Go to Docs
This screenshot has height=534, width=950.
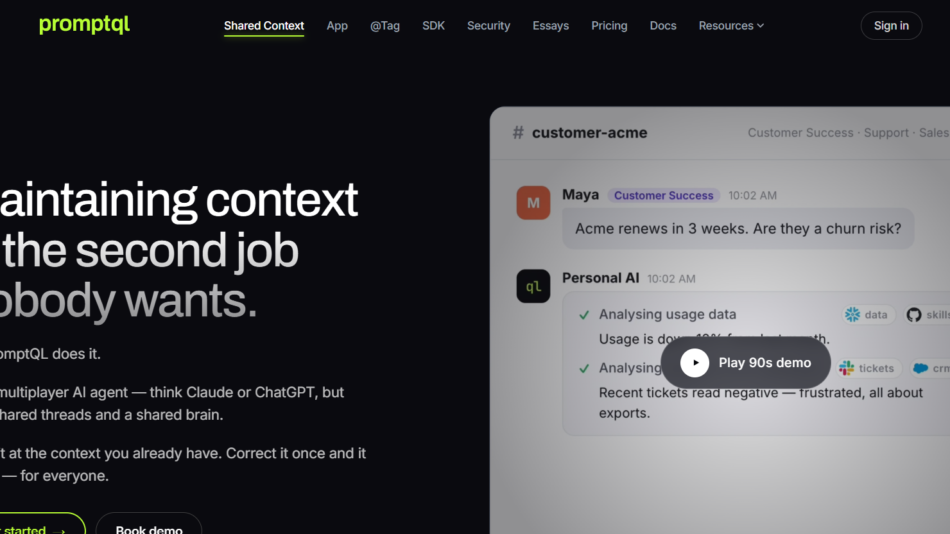click(x=663, y=25)
